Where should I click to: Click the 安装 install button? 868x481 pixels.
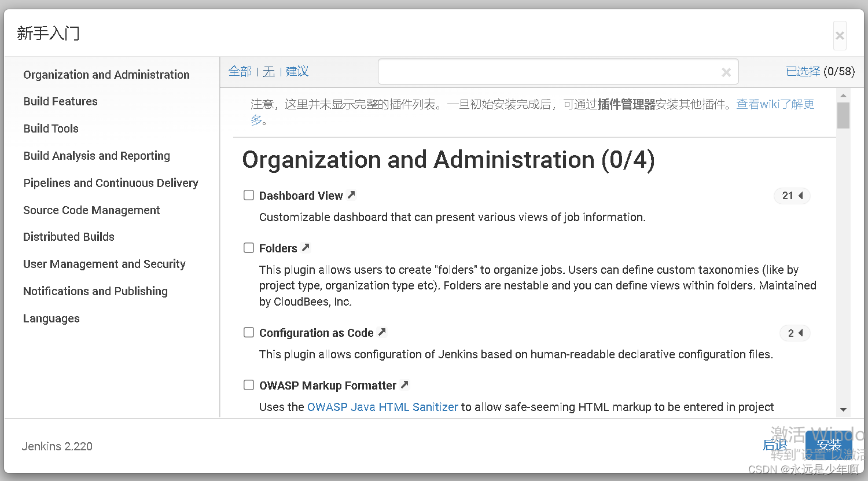(829, 445)
